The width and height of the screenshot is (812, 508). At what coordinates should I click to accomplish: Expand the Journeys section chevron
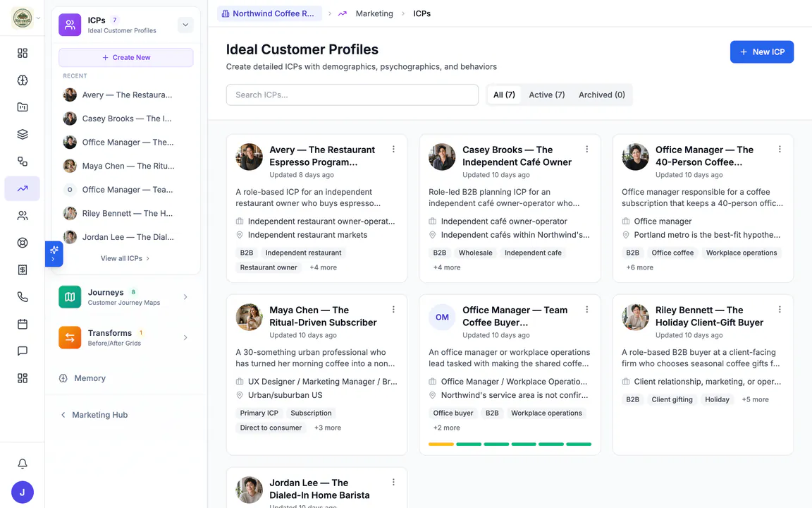(x=185, y=297)
